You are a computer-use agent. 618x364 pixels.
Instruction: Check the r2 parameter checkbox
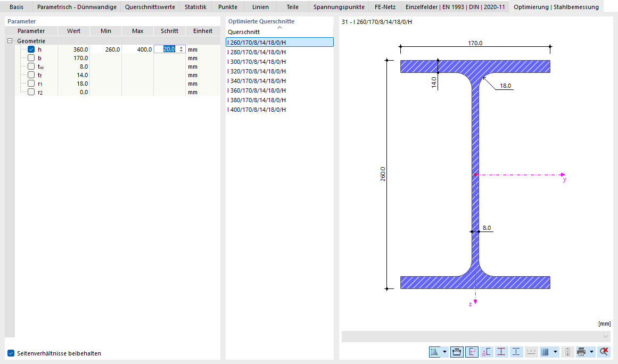tap(31, 92)
